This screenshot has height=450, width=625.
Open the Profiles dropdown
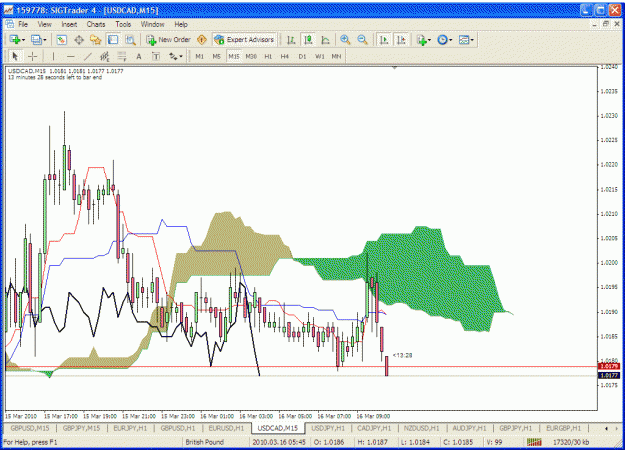[39, 40]
